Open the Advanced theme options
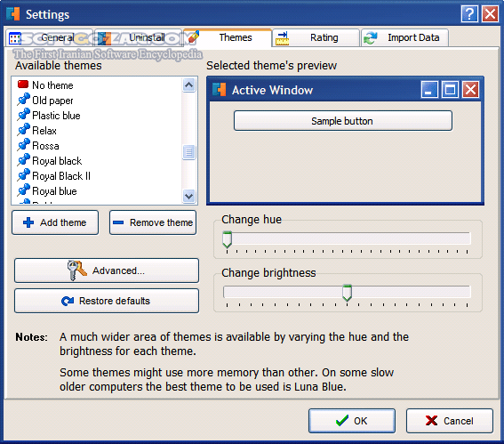 click(107, 270)
